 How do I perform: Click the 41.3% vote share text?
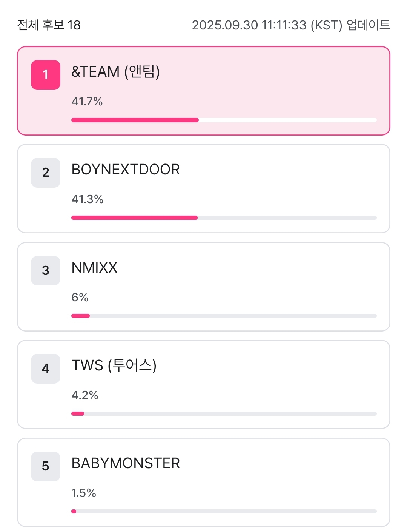coord(88,199)
